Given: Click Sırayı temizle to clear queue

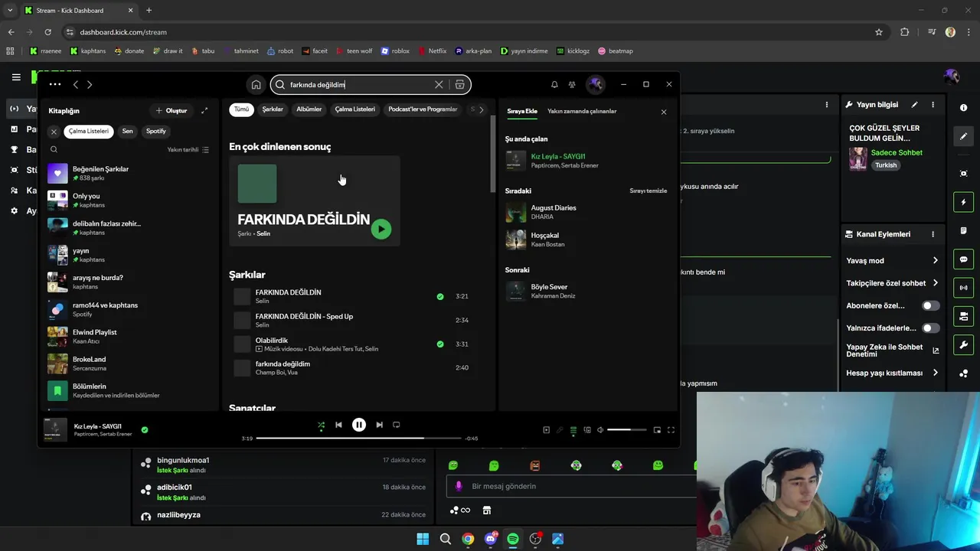Looking at the screenshot, I should [648, 191].
